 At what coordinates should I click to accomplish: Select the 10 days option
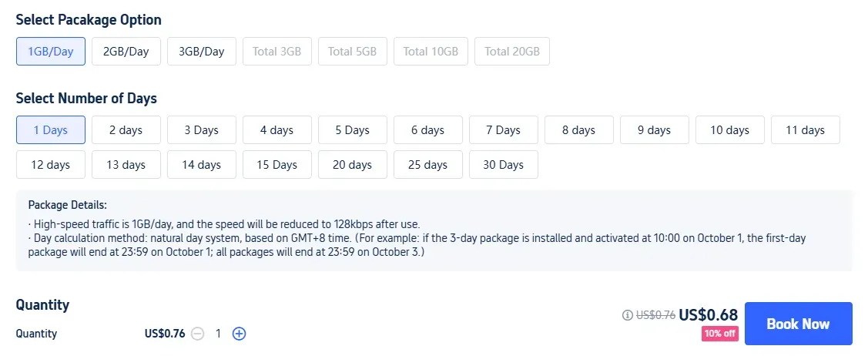click(x=730, y=130)
